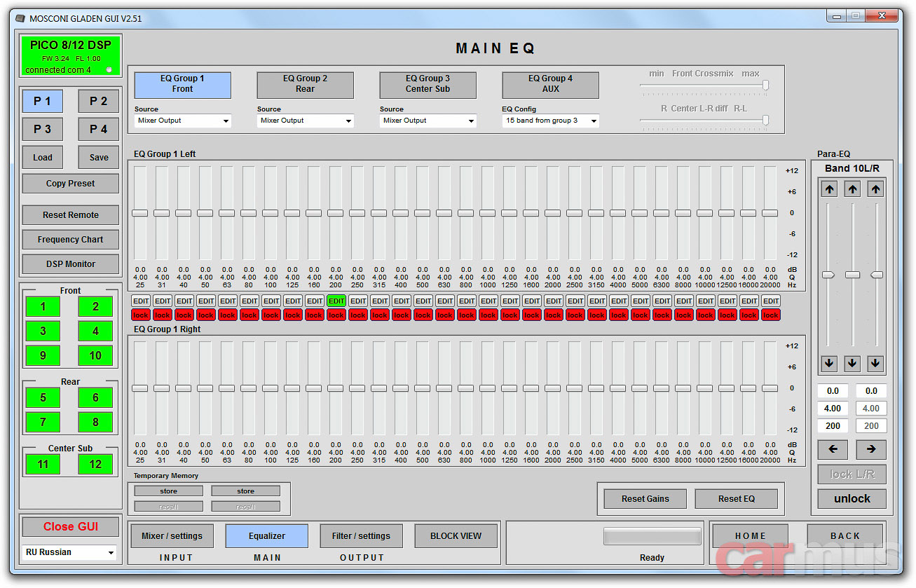Toggle the red lock for 630 Hz band

coord(445,315)
